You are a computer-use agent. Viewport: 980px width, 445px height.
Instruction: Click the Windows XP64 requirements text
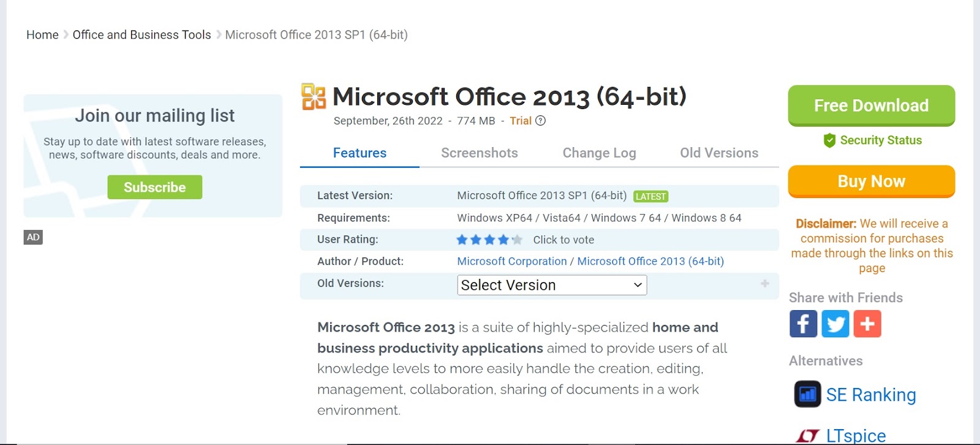click(599, 218)
